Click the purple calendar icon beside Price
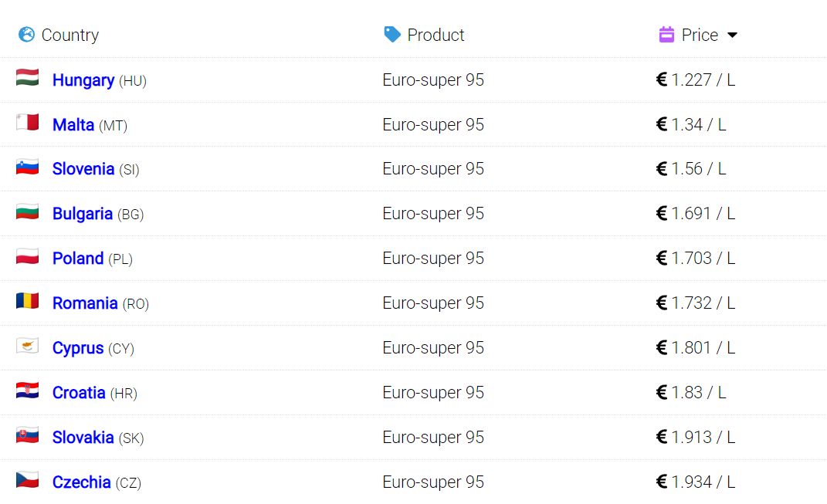This screenshot has width=827, height=504. pyautogui.click(x=666, y=34)
